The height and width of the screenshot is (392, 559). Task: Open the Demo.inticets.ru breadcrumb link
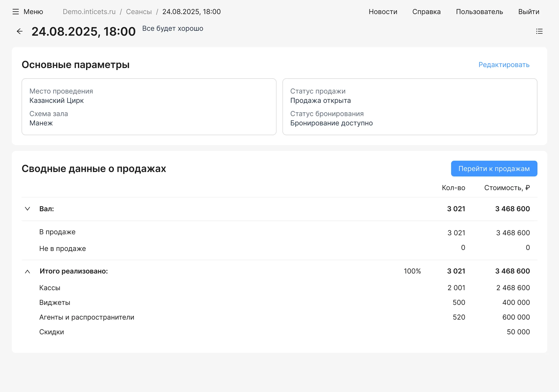pyautogui.click(x=89, y=11)
